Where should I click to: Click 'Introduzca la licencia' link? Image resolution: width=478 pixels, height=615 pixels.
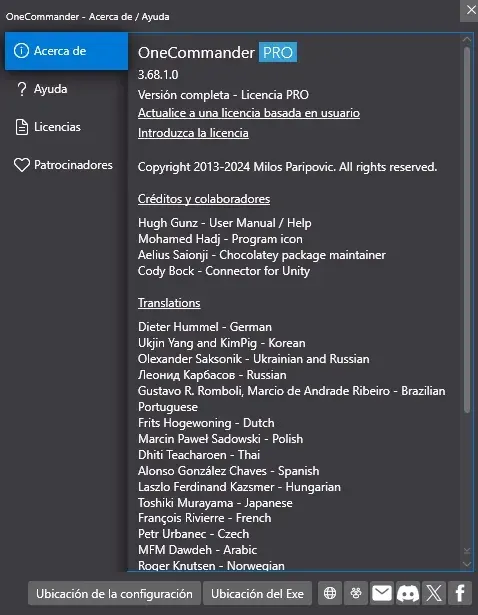tap(193, 133)
